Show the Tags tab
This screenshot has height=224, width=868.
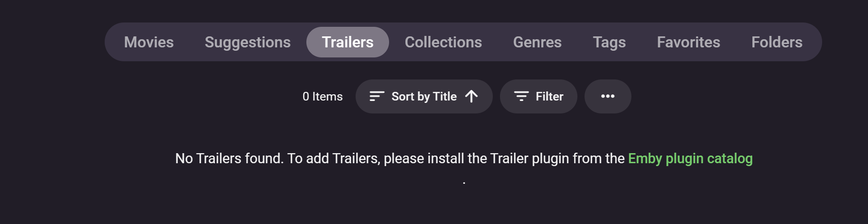coord(609,42)
